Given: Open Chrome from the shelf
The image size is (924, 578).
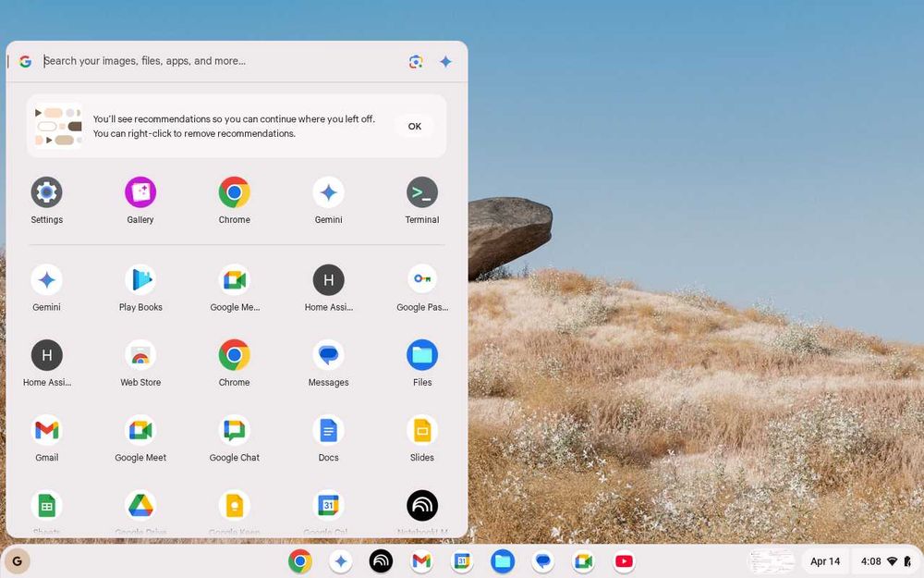Looking at the screenshot, I should point(300,561).
